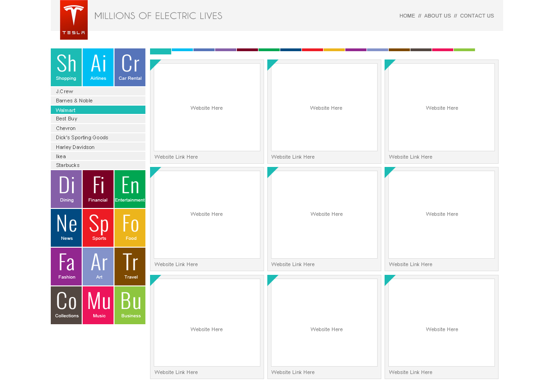Open the Car Rental (Cr) tile
The width and height of the screenshot is (554, 392).
(x=130, y=67)
